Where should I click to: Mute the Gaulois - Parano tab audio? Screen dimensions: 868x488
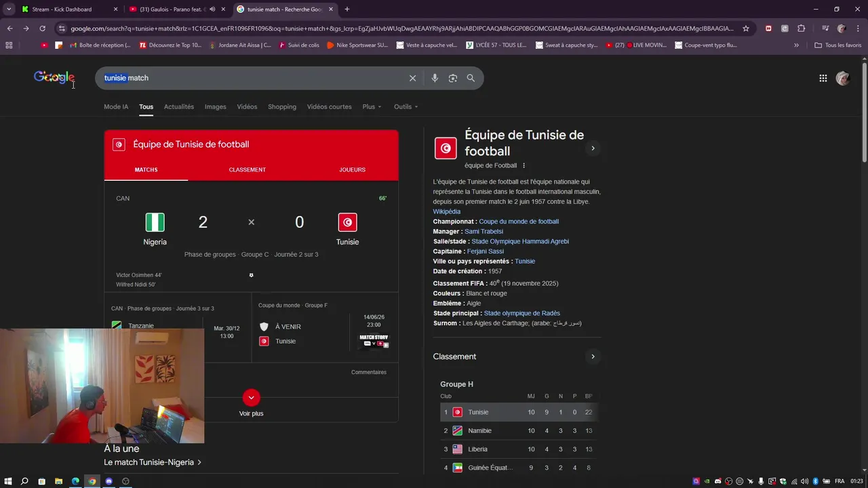point(212,9)
